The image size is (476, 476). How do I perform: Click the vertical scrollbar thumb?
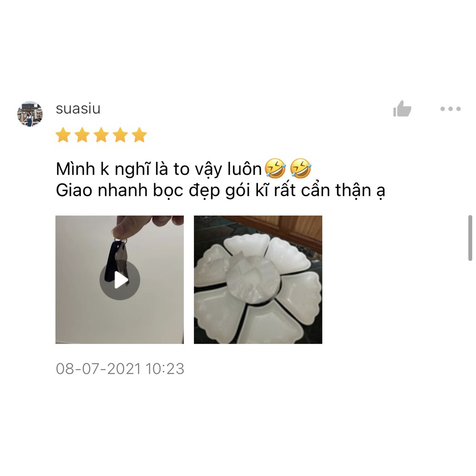point(470,238)
